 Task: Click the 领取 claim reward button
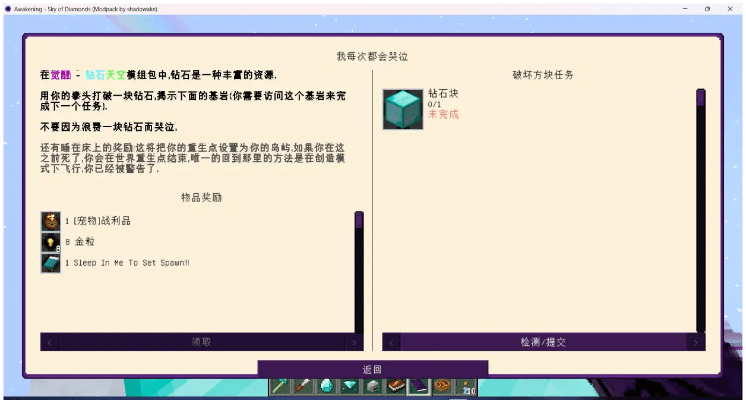(x=202, y=342)
